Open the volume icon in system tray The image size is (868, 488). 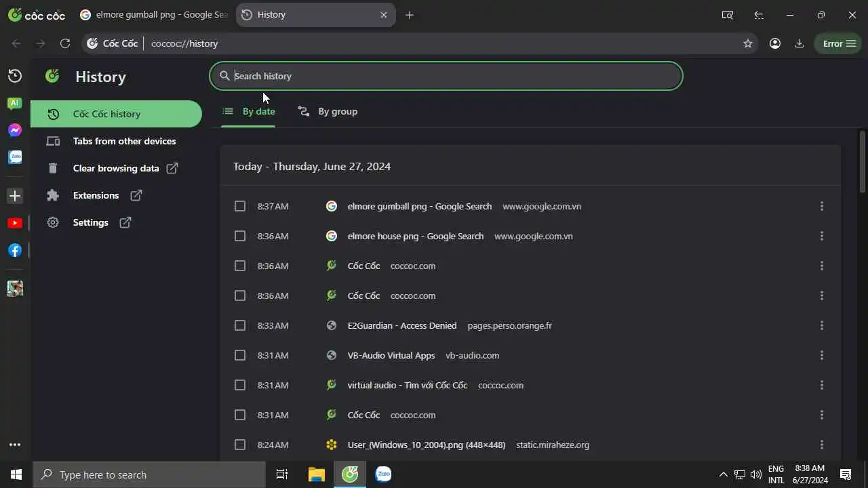[756, 474]
